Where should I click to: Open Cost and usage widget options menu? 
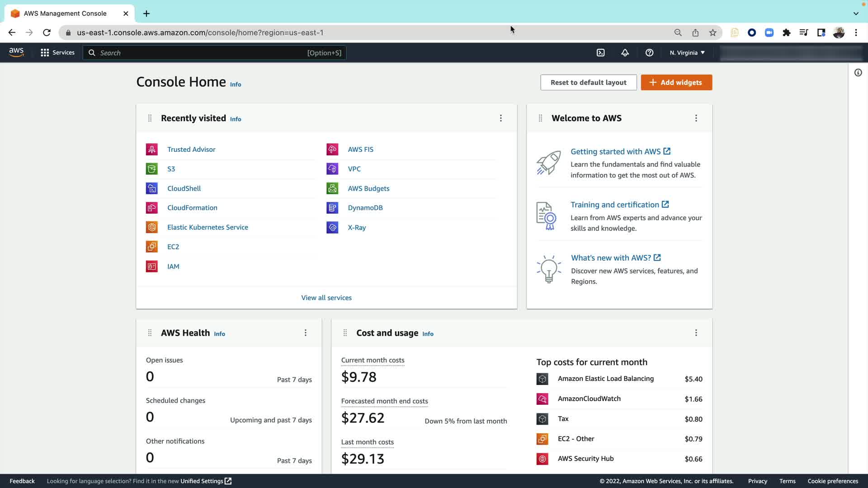(x=696, y=333)
